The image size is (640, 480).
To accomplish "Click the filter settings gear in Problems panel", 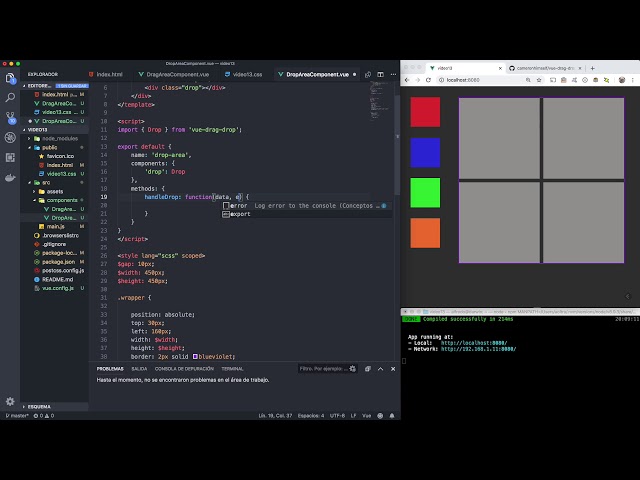I will pos(353,369).
